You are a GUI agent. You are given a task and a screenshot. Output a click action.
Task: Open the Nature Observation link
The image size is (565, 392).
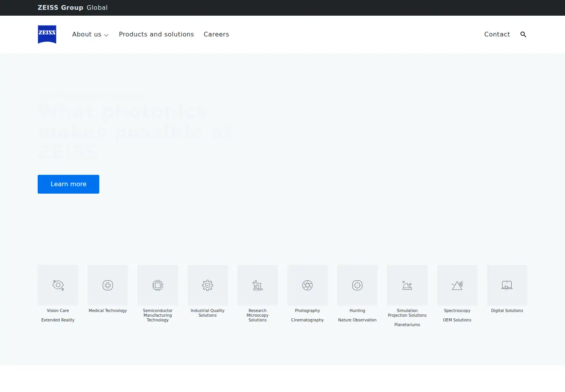[x=357, y=320]
